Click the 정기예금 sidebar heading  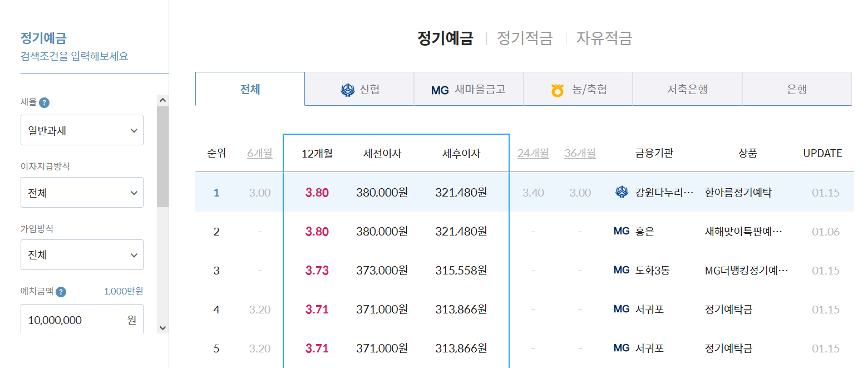[43, 38]
